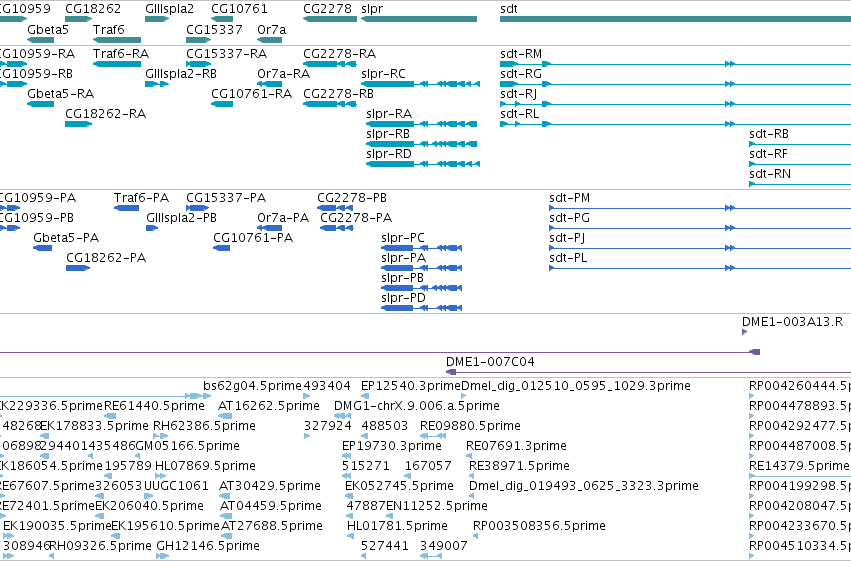Click protein sdt-PM

tap(569, 198)
